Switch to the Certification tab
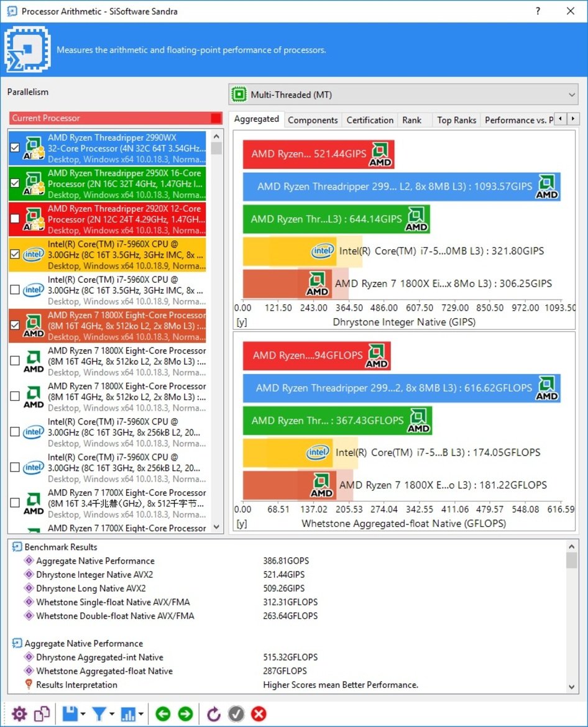The height and width of the screenshot is (727, 588). pos(370,120)
